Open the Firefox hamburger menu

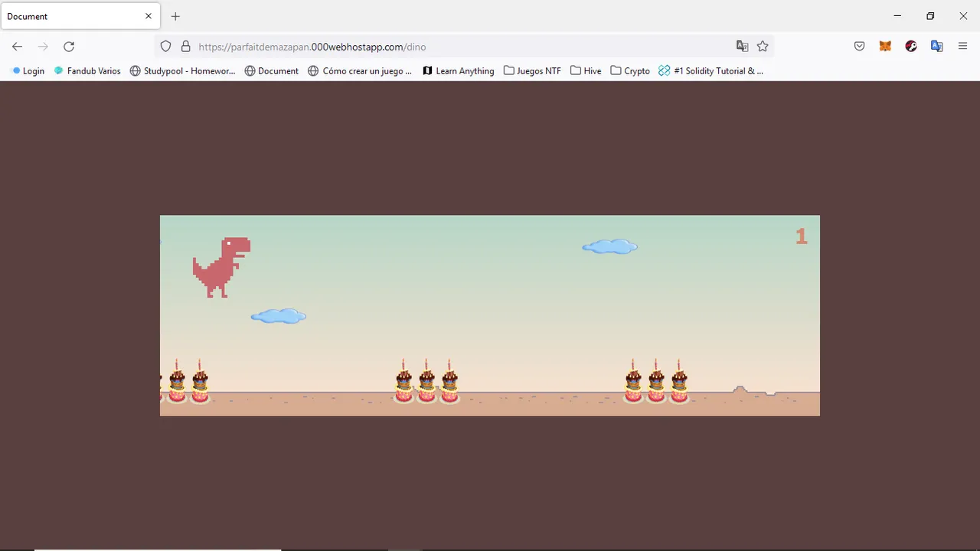963,47
